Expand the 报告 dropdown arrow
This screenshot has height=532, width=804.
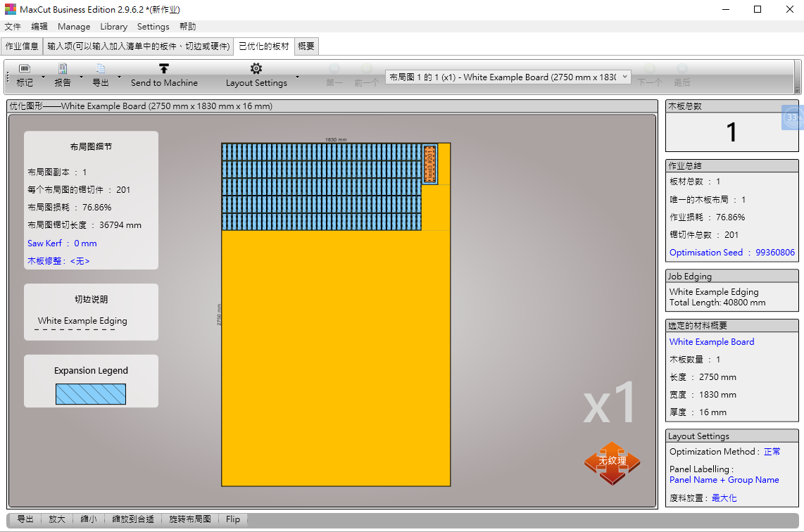coord(81,77)
